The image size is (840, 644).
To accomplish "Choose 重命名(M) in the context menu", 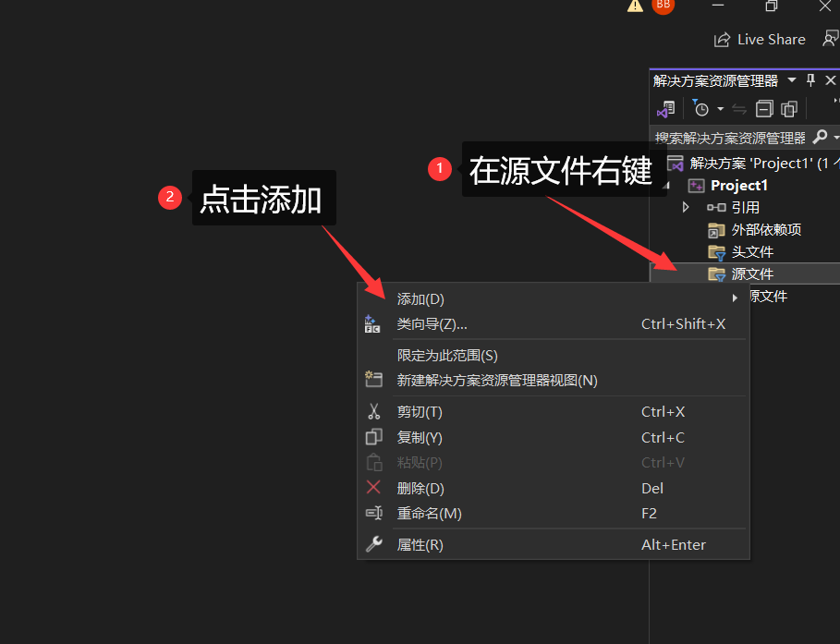I will coord(429,514).
